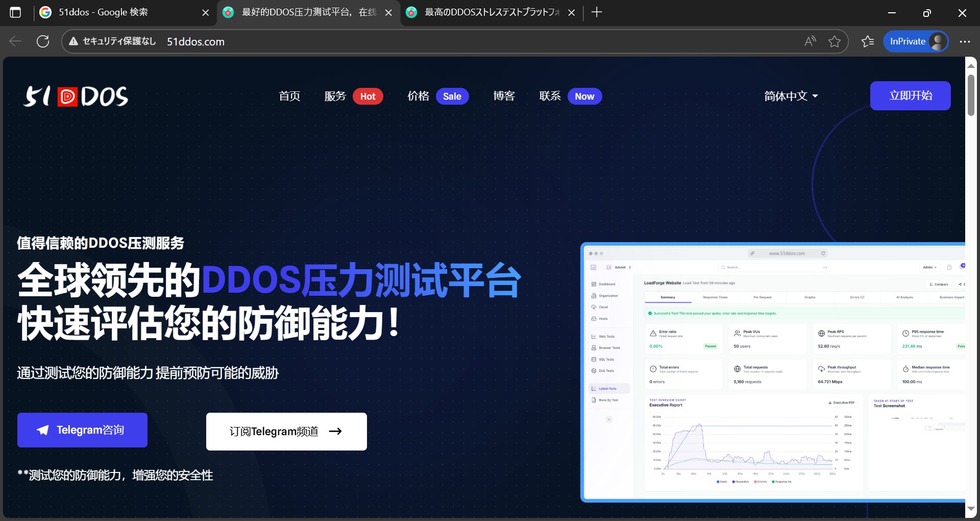
Task: Click the browser back arrow
Action: [15, 41]
